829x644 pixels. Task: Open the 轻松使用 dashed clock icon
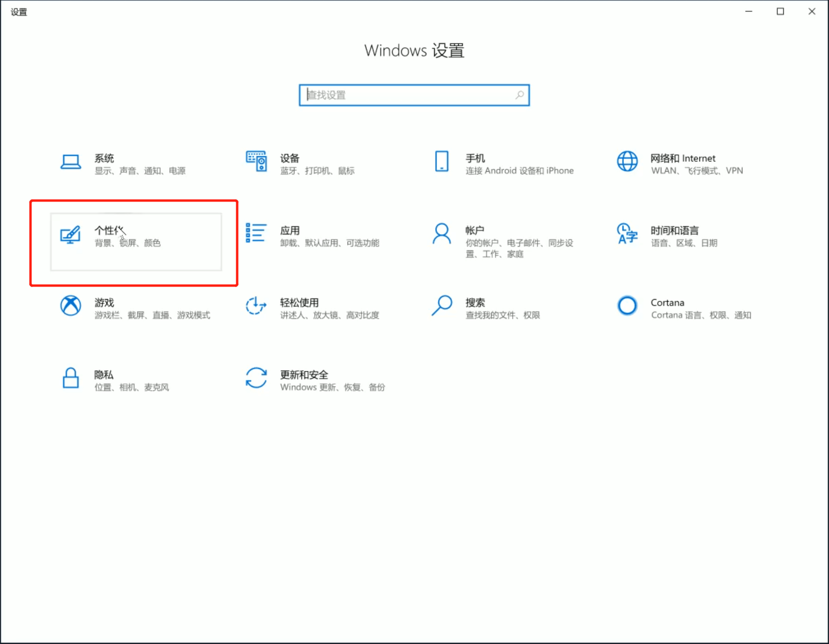tap(256, 306)
